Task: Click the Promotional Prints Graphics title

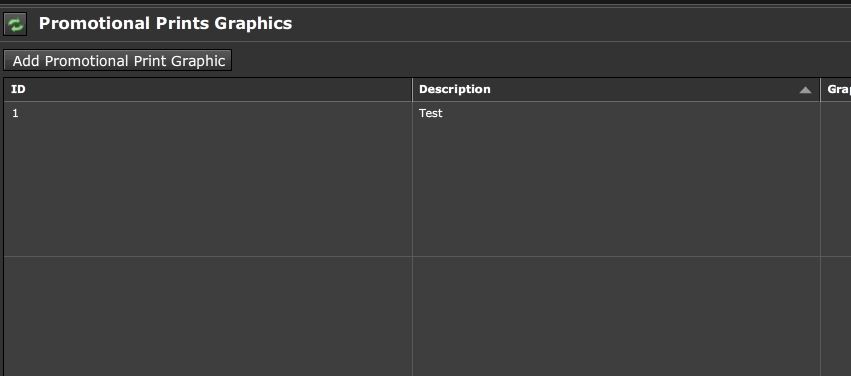Action: click(166, 23)
